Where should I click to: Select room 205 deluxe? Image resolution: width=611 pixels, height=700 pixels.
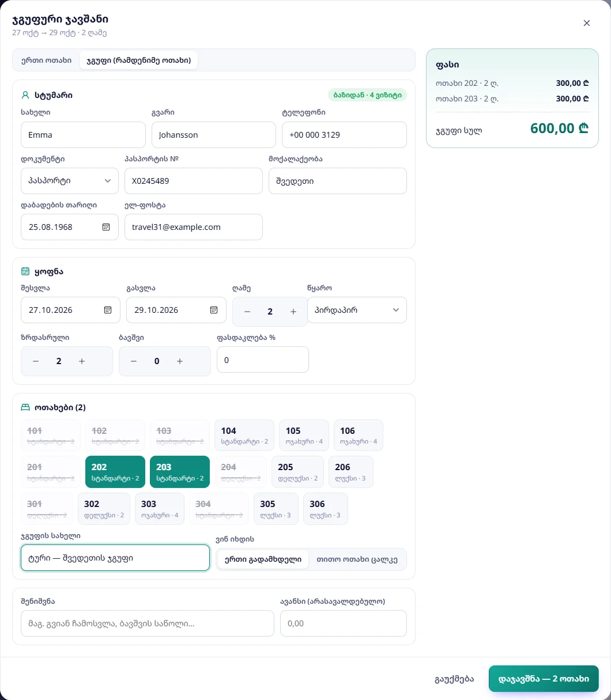point(297,472)
